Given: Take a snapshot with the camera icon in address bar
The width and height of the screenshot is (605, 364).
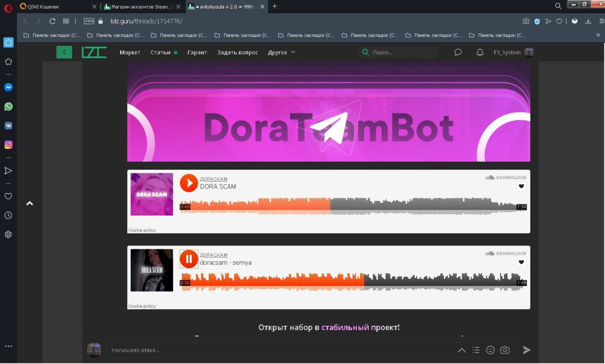Looking at the screenshot, I should click(x=526, y=21).
